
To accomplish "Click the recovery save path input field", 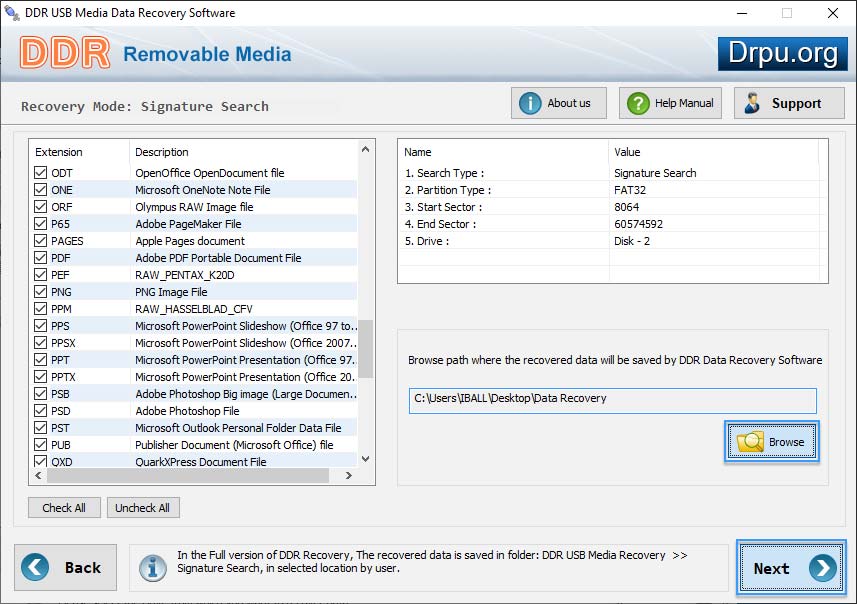I will click(x=612, y=401).
